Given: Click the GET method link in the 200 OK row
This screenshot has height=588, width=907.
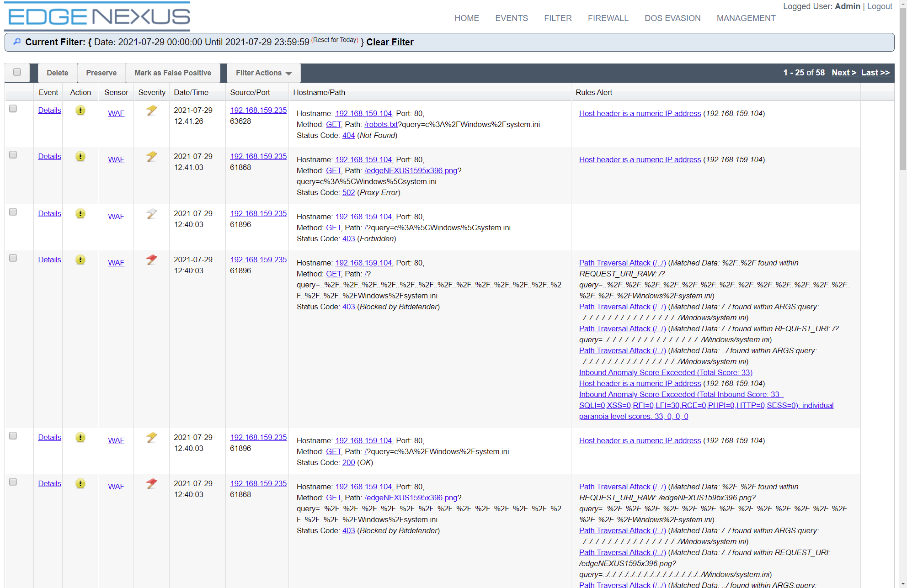Looking at the screenshot, I should [333, 451].
